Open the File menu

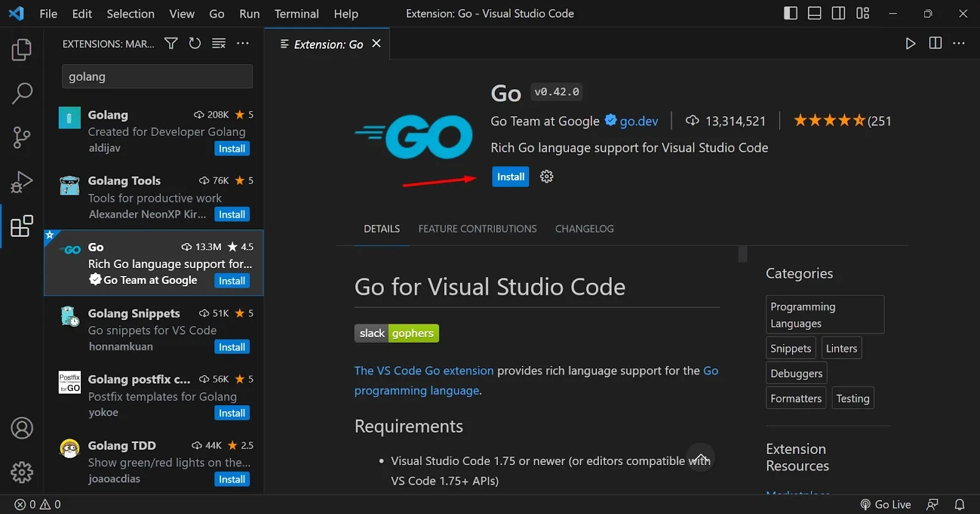tap(48, 13)
